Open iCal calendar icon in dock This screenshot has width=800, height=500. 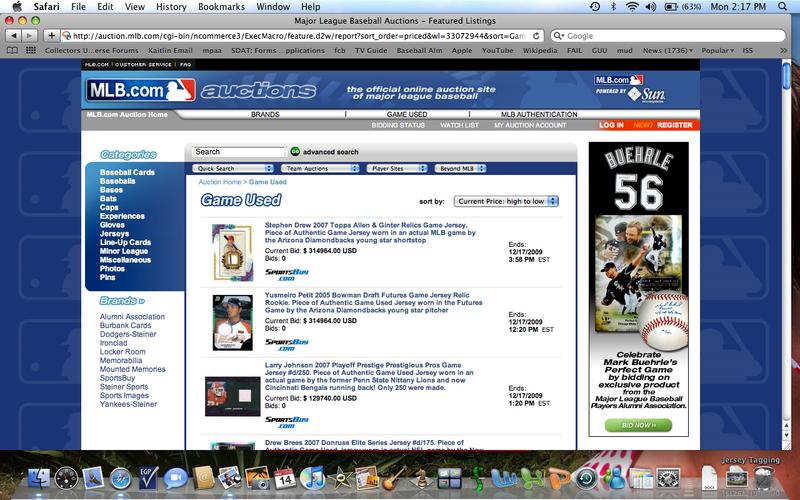click(x=285, y=479)
